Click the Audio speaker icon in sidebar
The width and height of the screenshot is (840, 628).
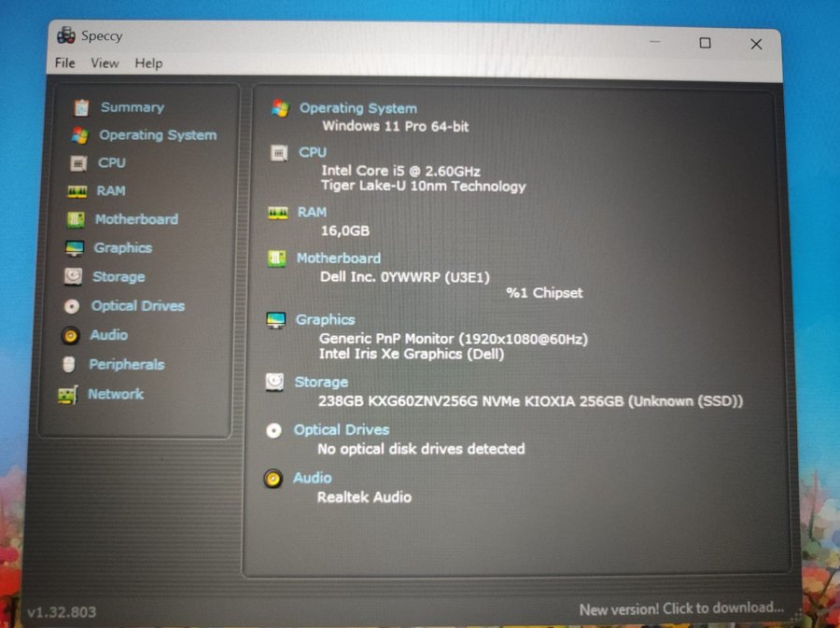tap(71, 335)
